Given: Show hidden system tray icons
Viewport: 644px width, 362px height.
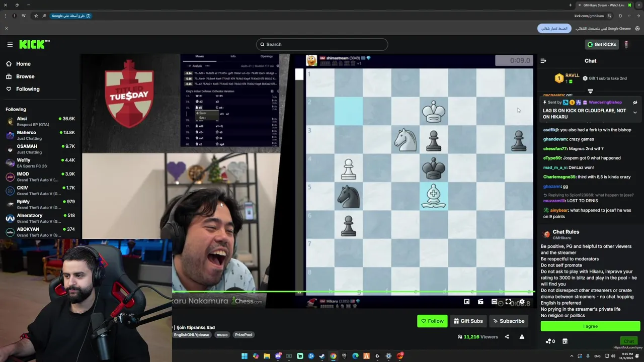Looking at the screenshot, I should [x=572, y=356].
